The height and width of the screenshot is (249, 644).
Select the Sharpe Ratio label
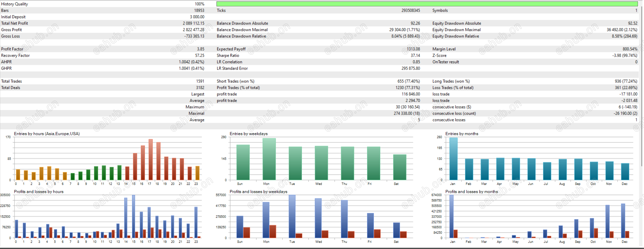coord(228,56)
